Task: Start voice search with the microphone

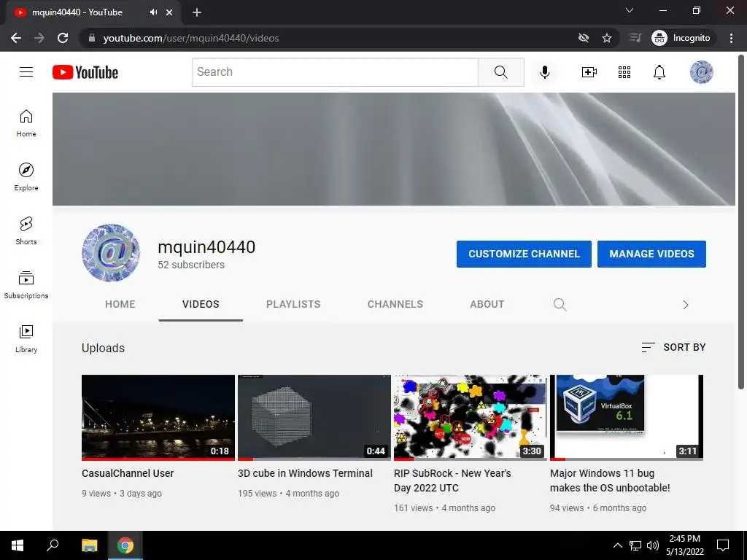Action: coord(544,72)
